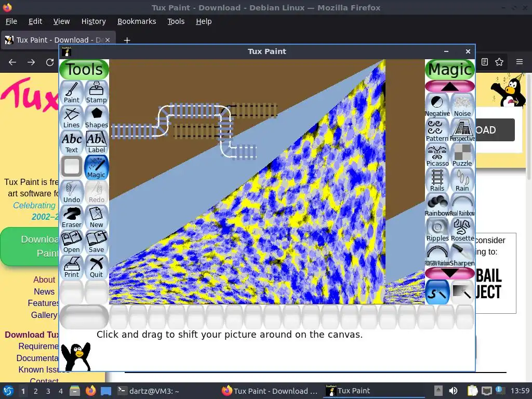This screenshot has height=399, width=532.
Task: Enable entire-picture mode for magic effect
Action: tap(462, 292)
